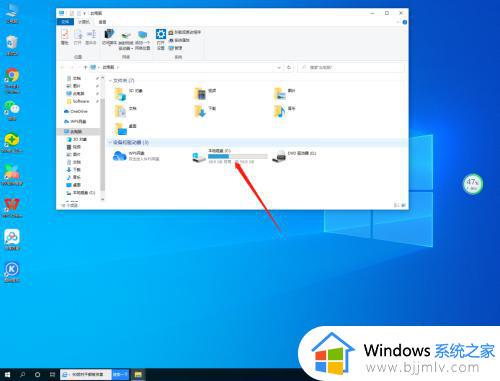Screen dimensions: 500x381
Task: Click the navigation pane scroll-down arrow
Action: (103, 199)
